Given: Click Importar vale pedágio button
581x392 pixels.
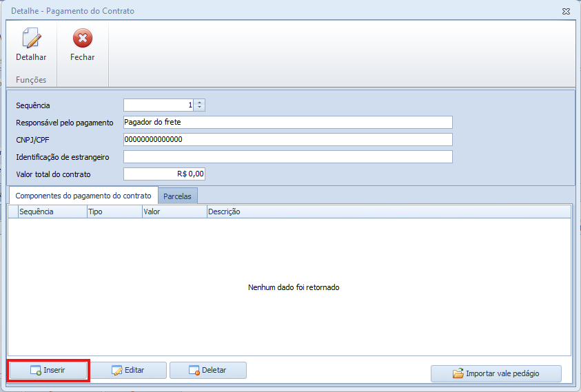Looking at the screenshot, I should tap(496, 373).
